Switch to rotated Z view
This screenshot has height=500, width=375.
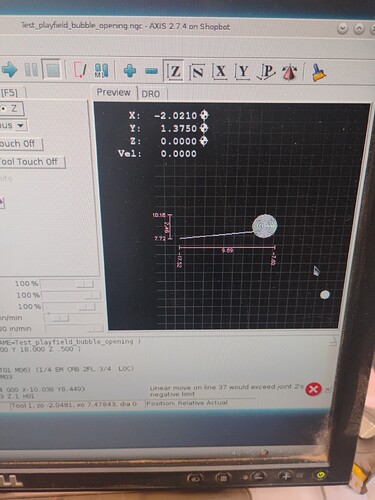[197, 72]
